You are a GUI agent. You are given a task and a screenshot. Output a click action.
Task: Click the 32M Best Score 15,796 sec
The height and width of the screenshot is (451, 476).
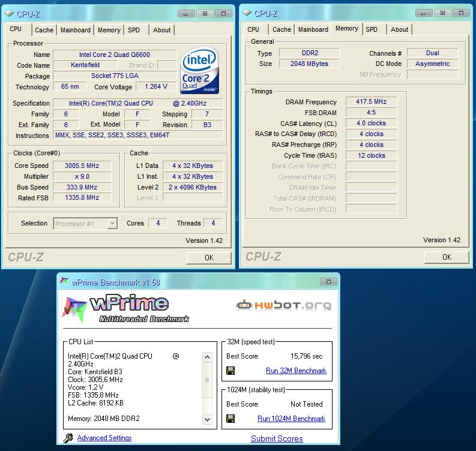pyautogui.click(x=306, y=356)
